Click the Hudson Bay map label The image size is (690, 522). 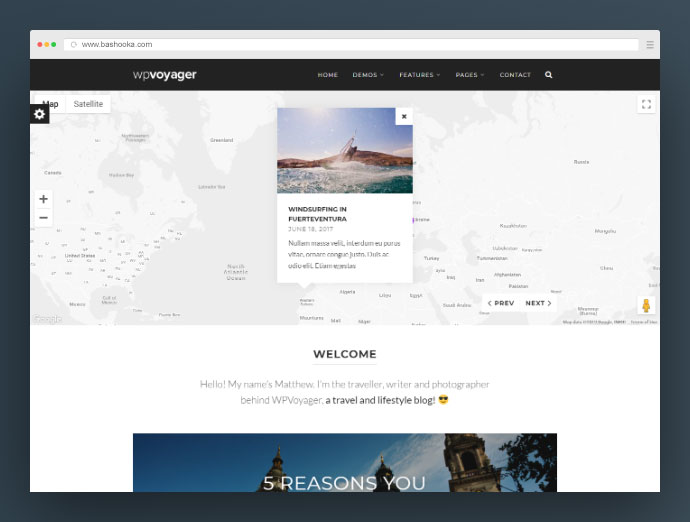(x=121, y=175)
